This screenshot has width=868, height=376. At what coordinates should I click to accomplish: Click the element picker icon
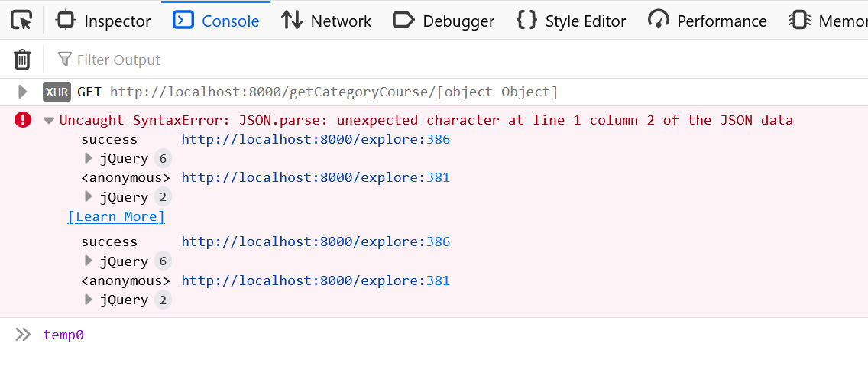point(21,21)
